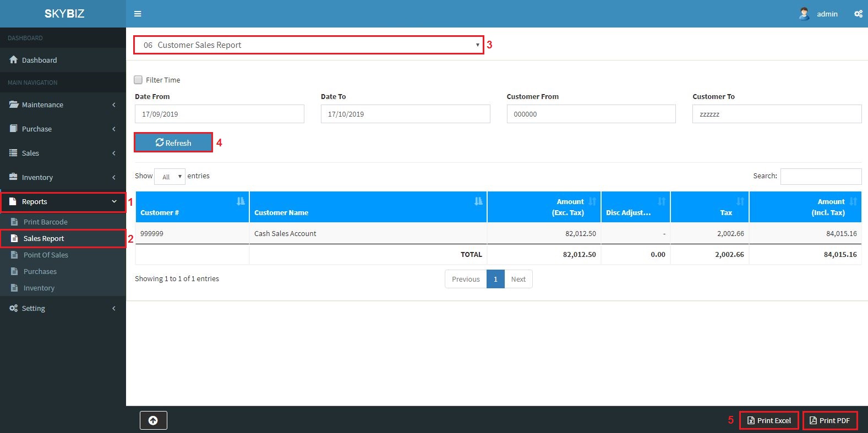The image size is (868, 433).
Task: Click the scroll-to-top arrow button
Action: [x=153, y=420]
